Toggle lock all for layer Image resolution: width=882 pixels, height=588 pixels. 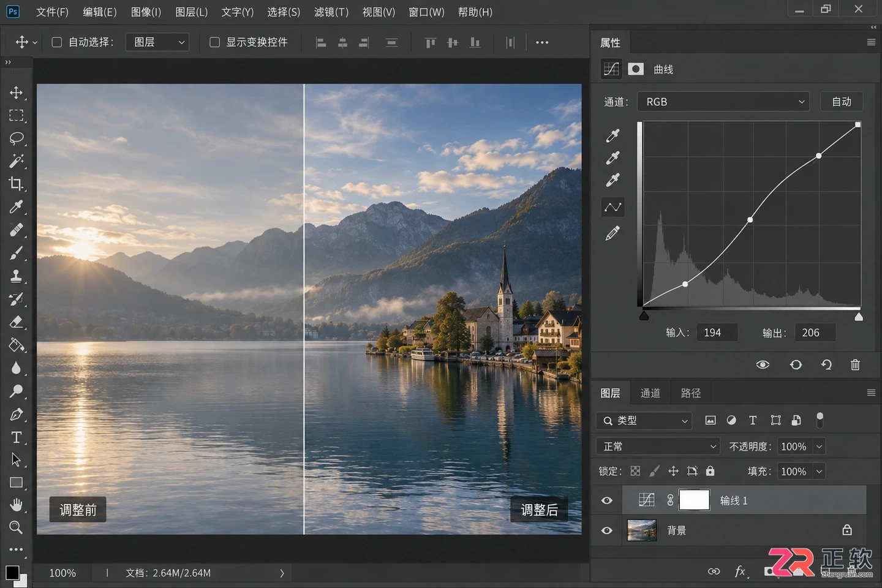click(x=710, y=471)
